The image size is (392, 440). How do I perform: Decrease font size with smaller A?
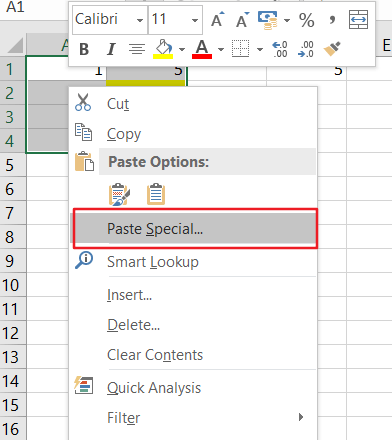[x=242, y=19]
